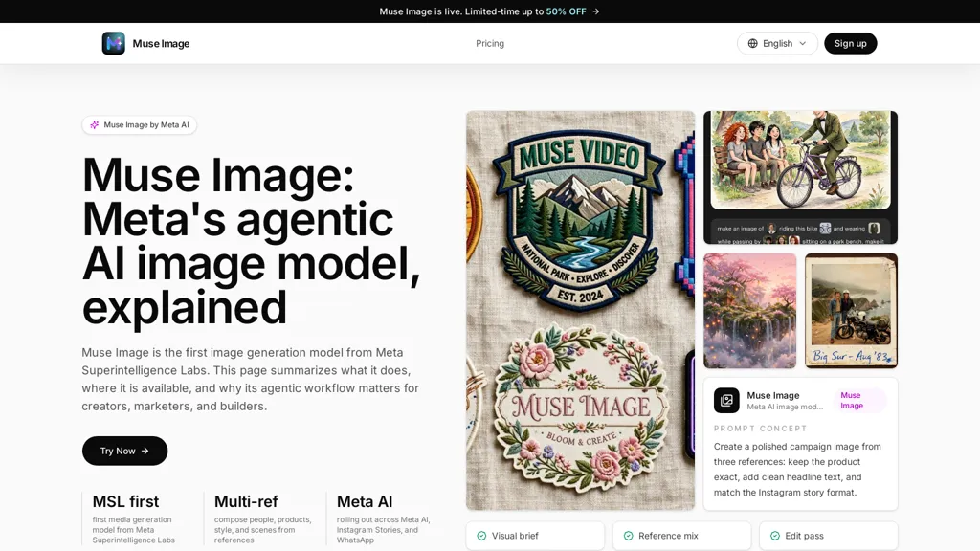Click the Muse Image logo icon
Viewport: 980px width, 551px height.
(x=113, y=43)
